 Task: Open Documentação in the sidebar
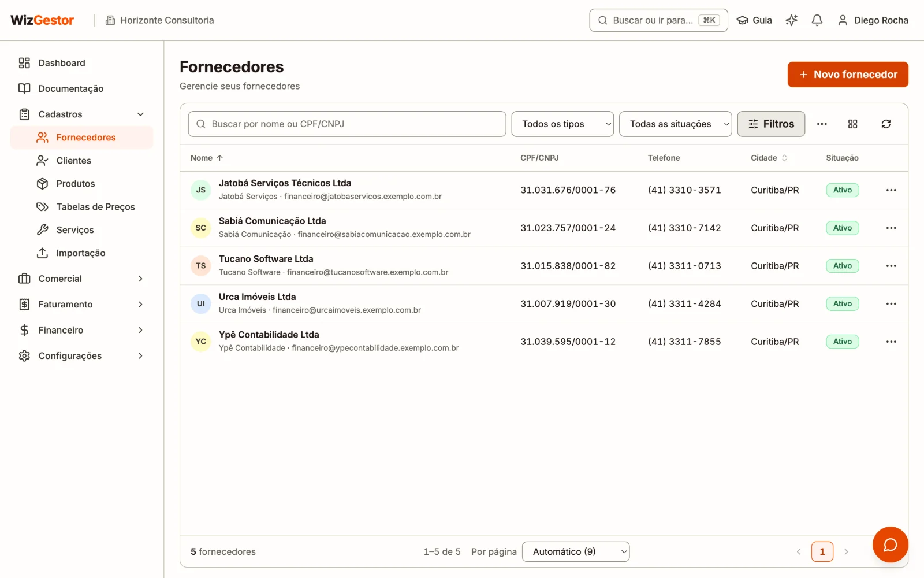coord(81,88)
